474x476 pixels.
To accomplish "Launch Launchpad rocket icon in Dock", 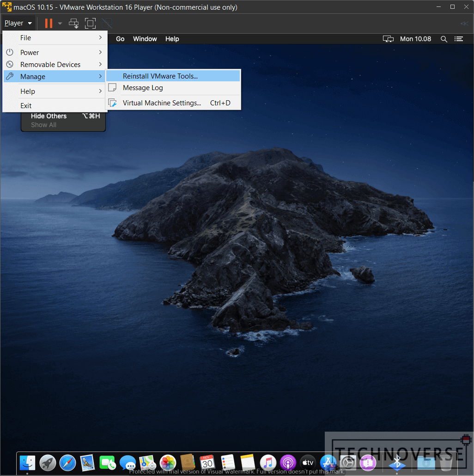I will click(48, 463).
